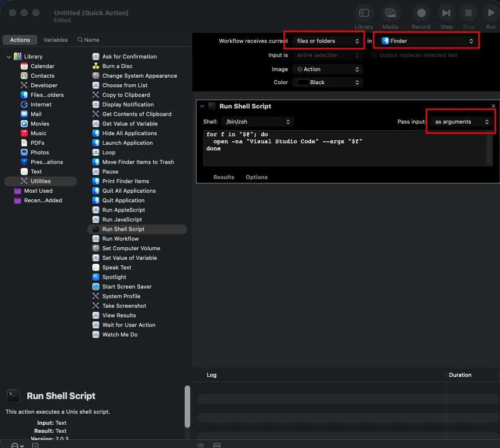Show the log list view icon
Screen dimensions: 500x448
(x=200, y=445)
